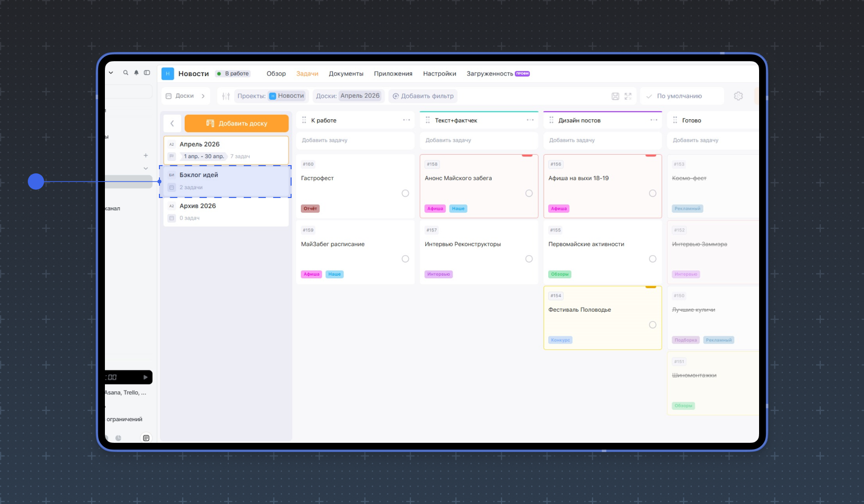The width and height of the screenshot is (864, 504).
Task: Open the Обзор tab
Action: click(276, 74)
